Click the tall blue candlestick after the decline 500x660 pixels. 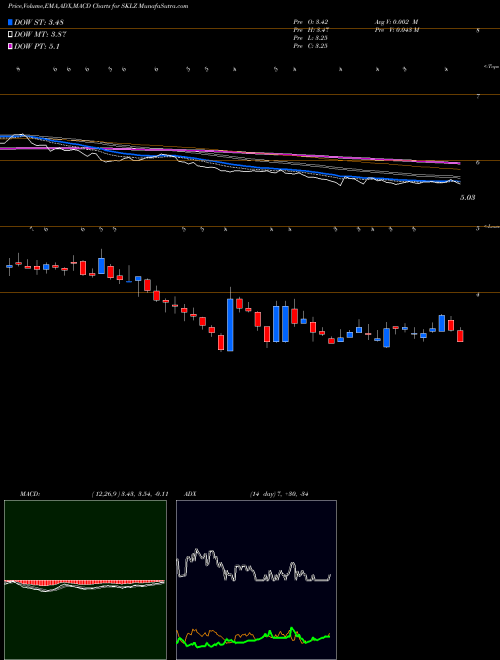tap(230, 325)
